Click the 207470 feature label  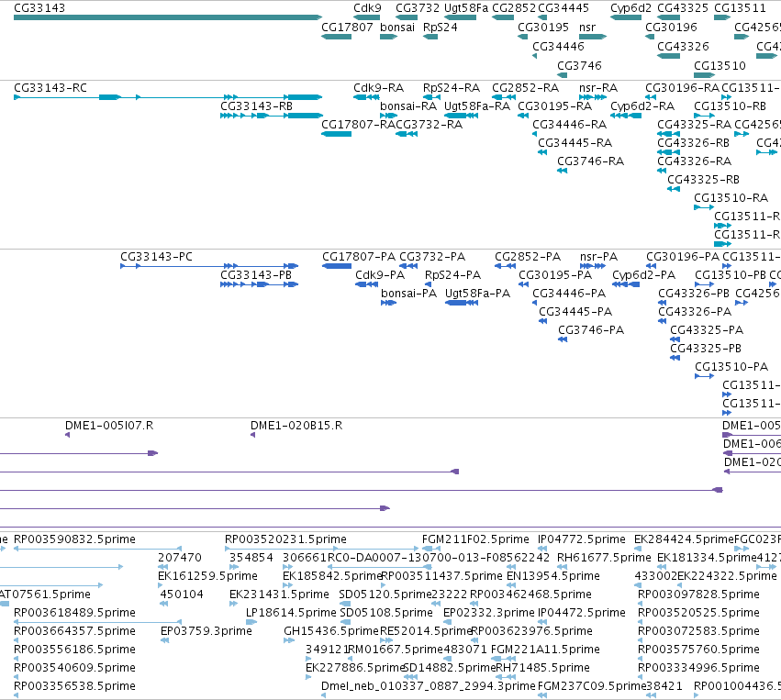(180, 558)
